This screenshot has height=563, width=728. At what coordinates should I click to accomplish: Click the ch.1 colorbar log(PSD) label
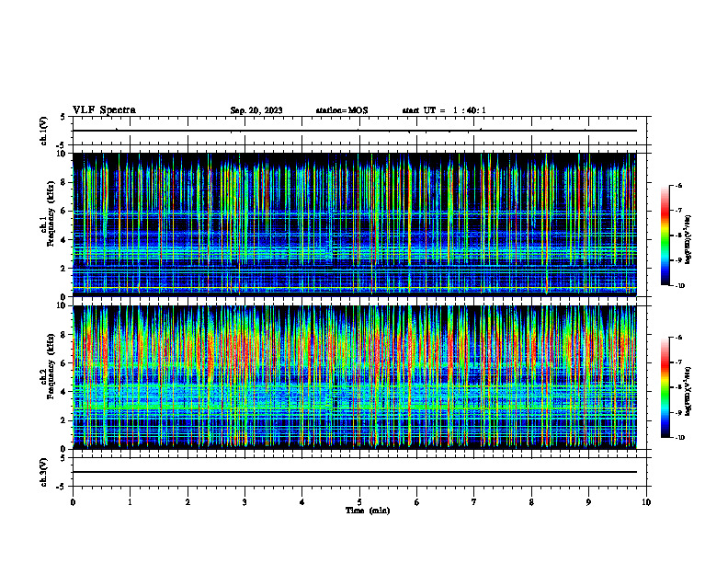[x=689, y=239]
